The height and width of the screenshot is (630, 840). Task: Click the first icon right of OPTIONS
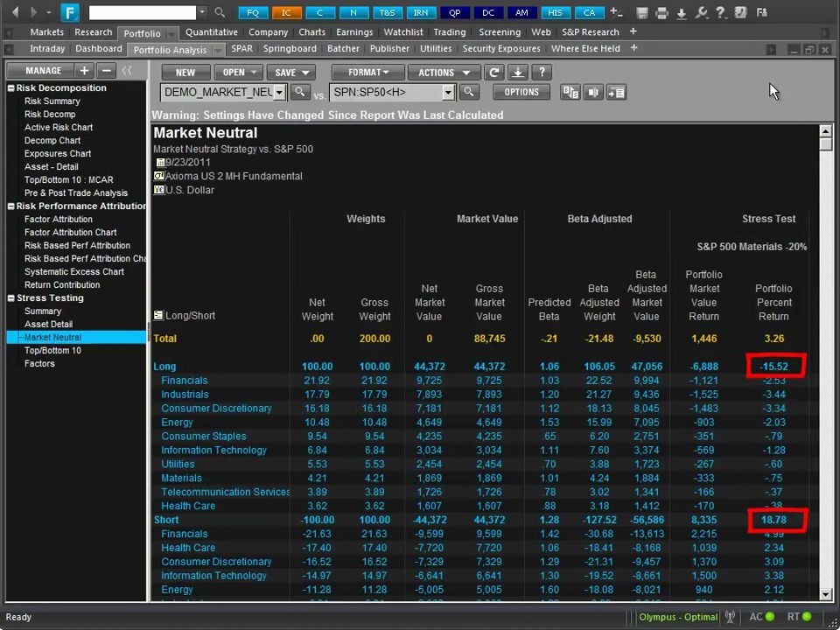point(570,92)
